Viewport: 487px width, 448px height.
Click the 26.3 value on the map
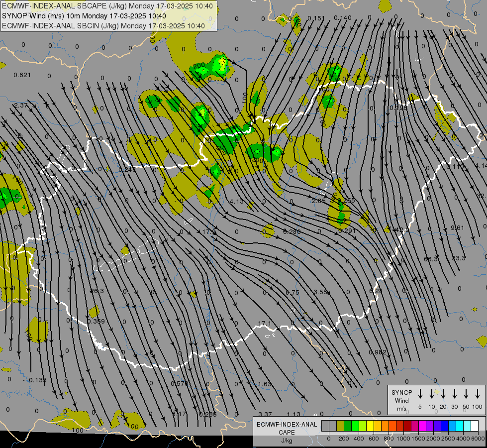(x=97, y=291)
